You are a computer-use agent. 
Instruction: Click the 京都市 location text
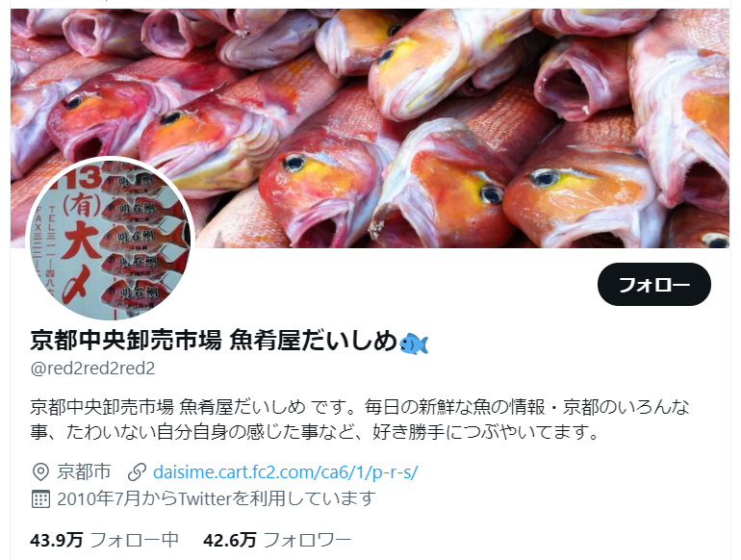click(84, 471)
